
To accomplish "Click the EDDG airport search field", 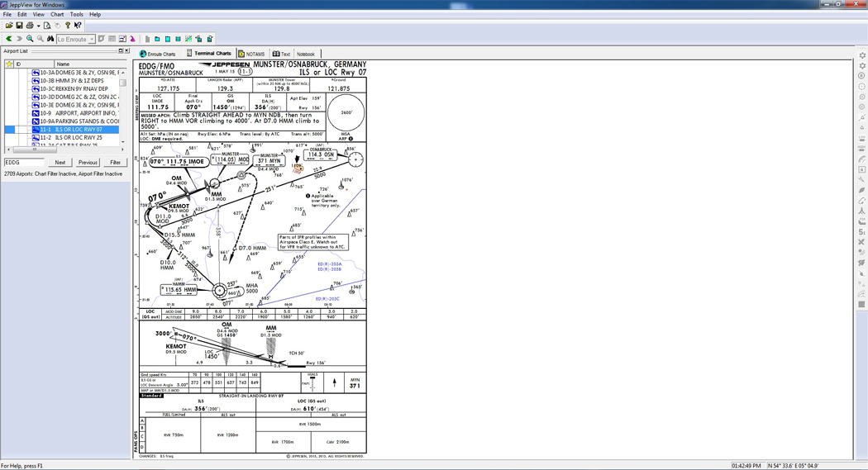I will 24,162.
